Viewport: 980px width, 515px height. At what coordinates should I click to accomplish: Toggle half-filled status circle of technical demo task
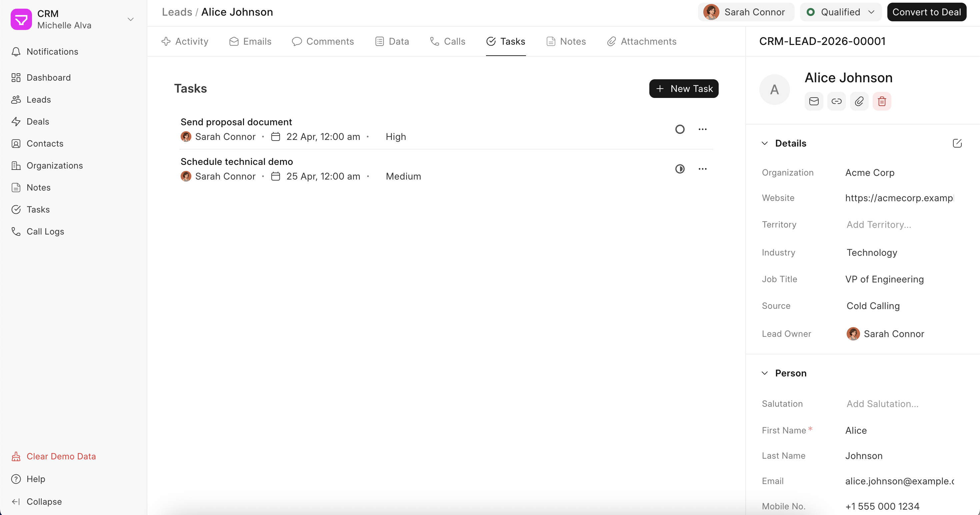[x=679, y=169]
